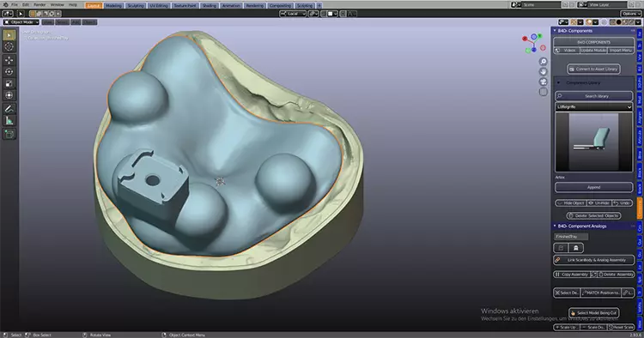Click the select tweak arrow icon in header
Viewport: 644px width, 338px height.
21,14
